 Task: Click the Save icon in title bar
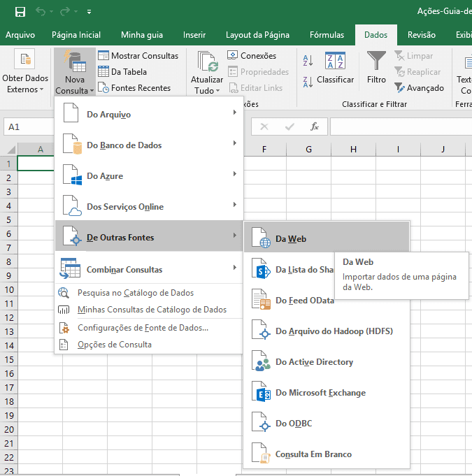point(20,12)
